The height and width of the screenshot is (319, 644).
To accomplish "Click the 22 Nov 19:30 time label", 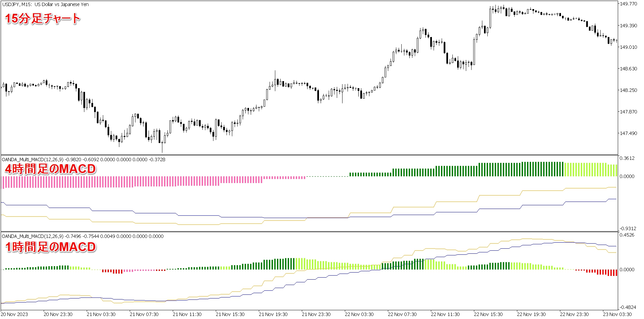I will [531, 314].
